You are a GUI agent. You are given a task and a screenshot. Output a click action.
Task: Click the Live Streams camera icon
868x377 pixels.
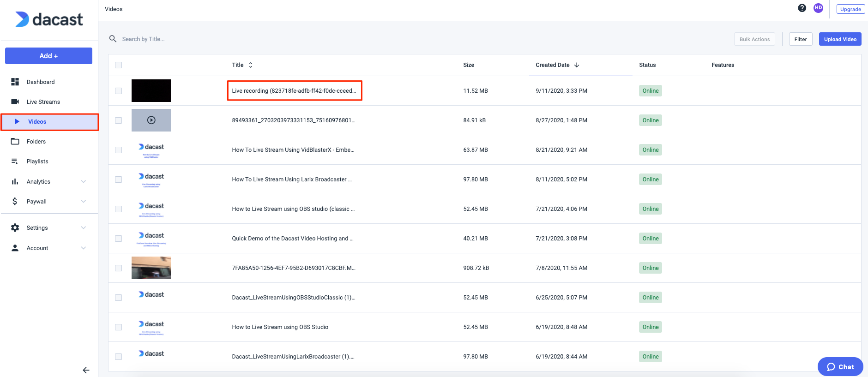[15, 102]
